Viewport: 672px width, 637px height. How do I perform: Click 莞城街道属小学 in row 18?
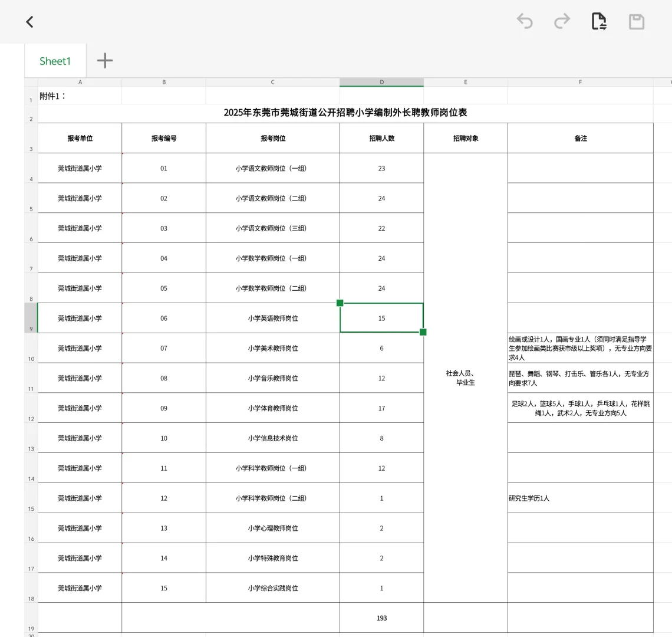click(80, 588)
